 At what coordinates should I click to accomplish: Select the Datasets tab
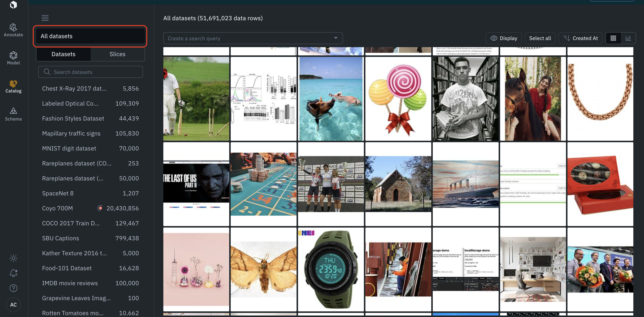pos(63,54)
